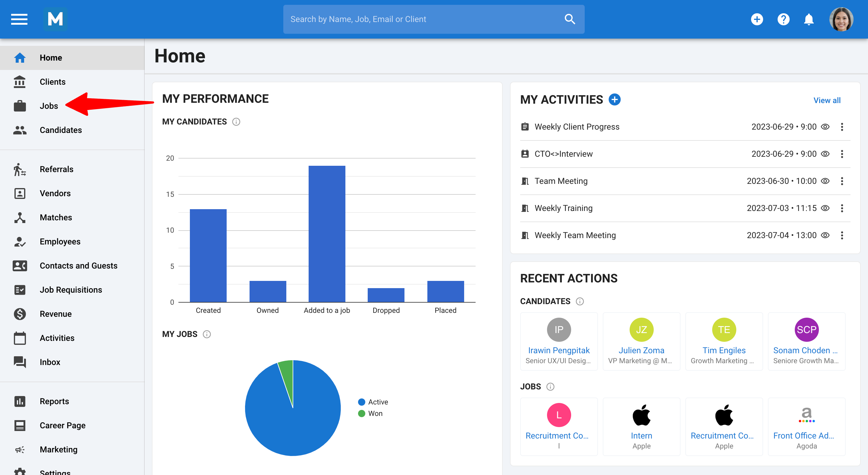Click the M logo icon
The image size is (868, 475).
coord(55,19)
